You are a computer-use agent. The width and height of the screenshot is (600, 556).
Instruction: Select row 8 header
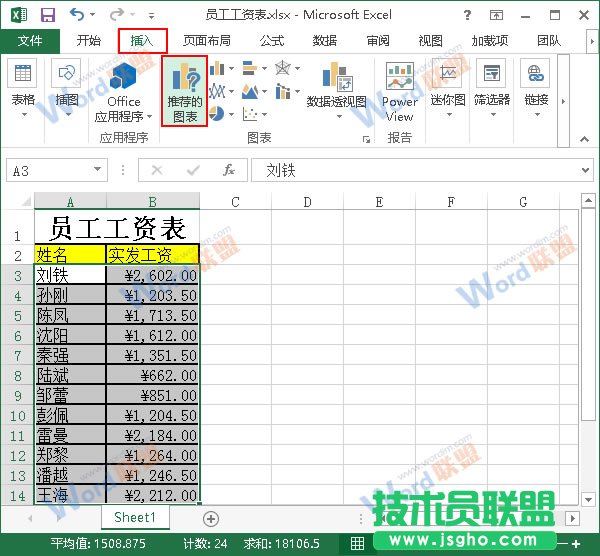click(18, 375)
